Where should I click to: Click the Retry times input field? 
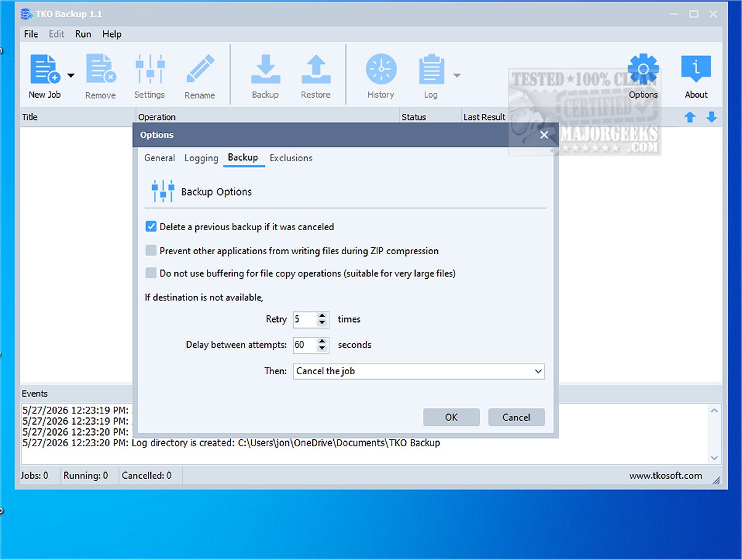[305, 319]
